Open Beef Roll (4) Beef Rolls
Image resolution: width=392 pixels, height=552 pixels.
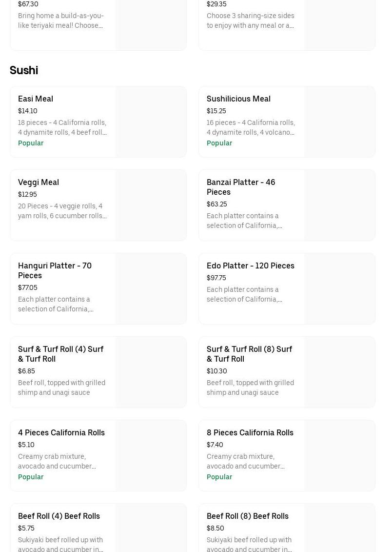[x=59, y=516]
